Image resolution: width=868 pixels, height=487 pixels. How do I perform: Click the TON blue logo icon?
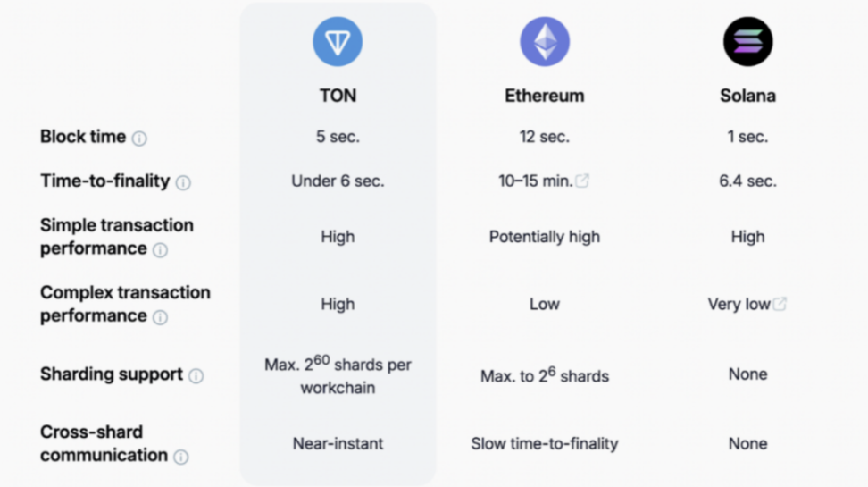[x=338, y=42]
